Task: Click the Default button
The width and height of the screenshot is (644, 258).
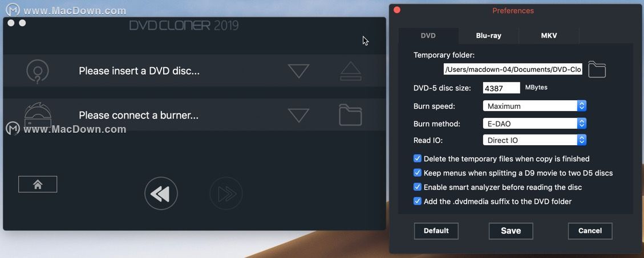Action: point(436,231)
